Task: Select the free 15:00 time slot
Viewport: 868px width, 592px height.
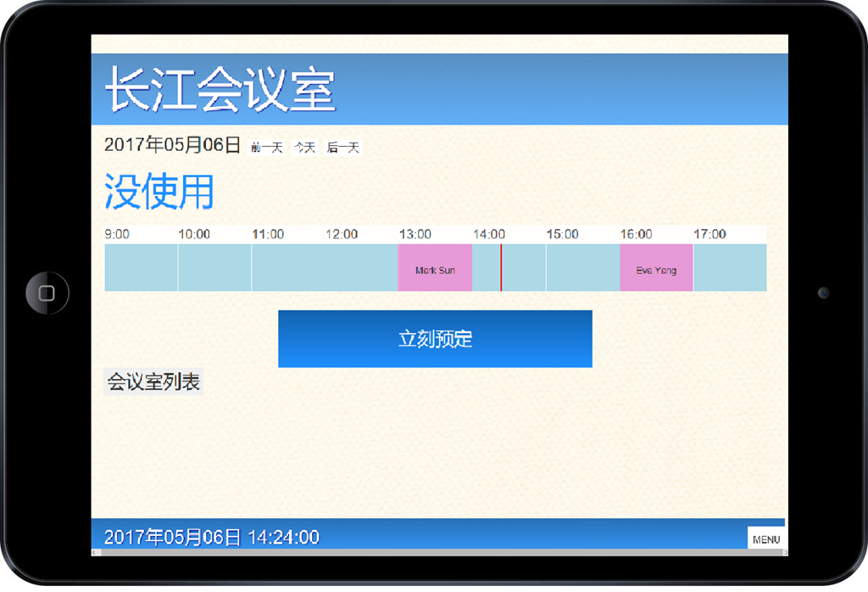Action: point(582,269)
